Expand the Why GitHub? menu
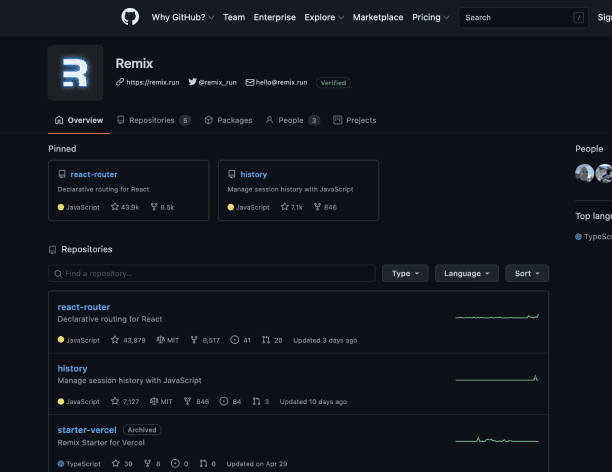This screenshot has height=472, width=612. click(x=183, y=17)
